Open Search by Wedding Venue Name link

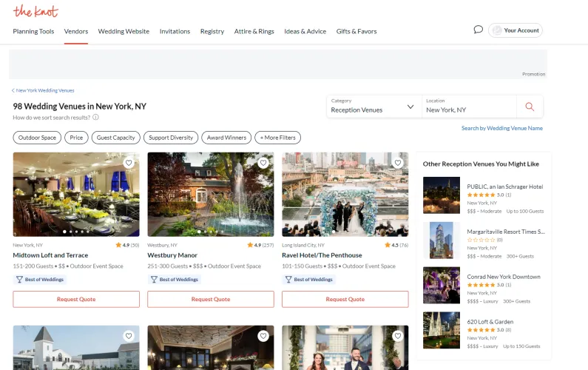point(501,128)
